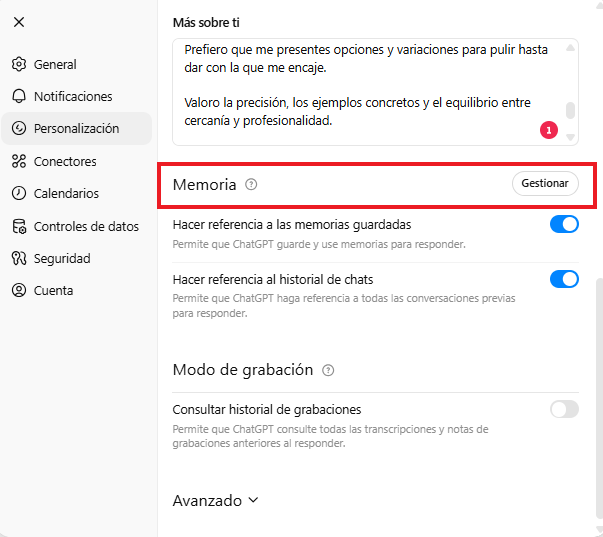Click the Notificaciones bell icon
603x537 pixels.
pyautogui.click(x=19, y=97)
